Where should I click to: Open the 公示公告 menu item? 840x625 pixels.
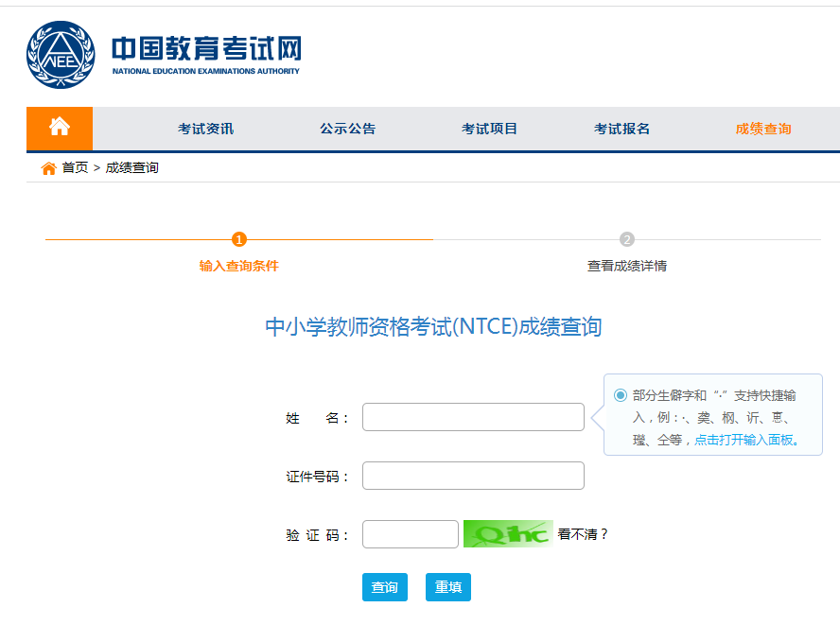click(x=348, y=129)
